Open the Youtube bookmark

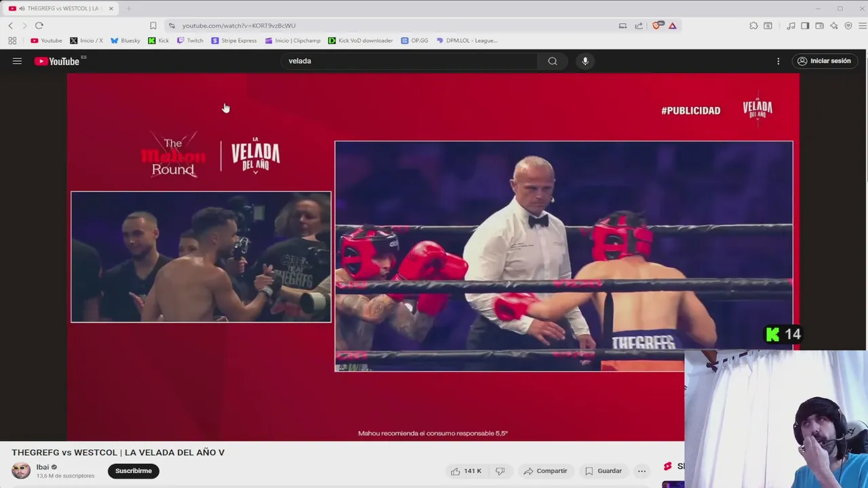click(x=46, y=41)
